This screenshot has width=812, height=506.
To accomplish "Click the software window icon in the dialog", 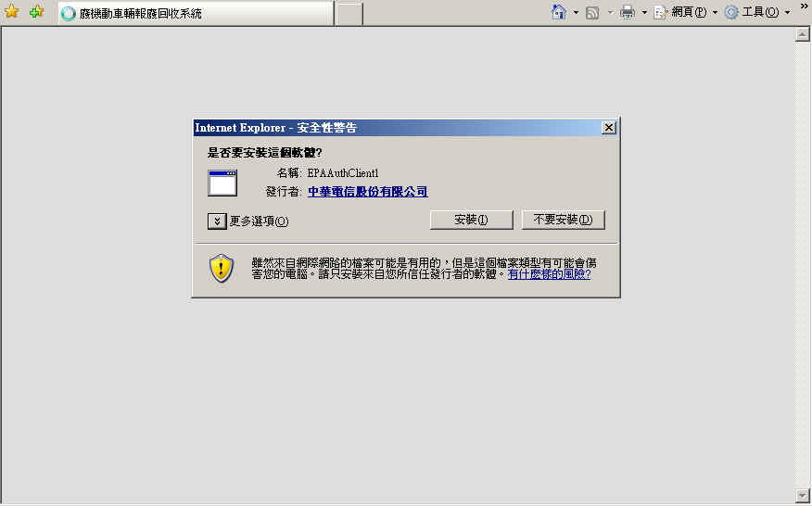I will pyautogui.click(x=222, y=183).
